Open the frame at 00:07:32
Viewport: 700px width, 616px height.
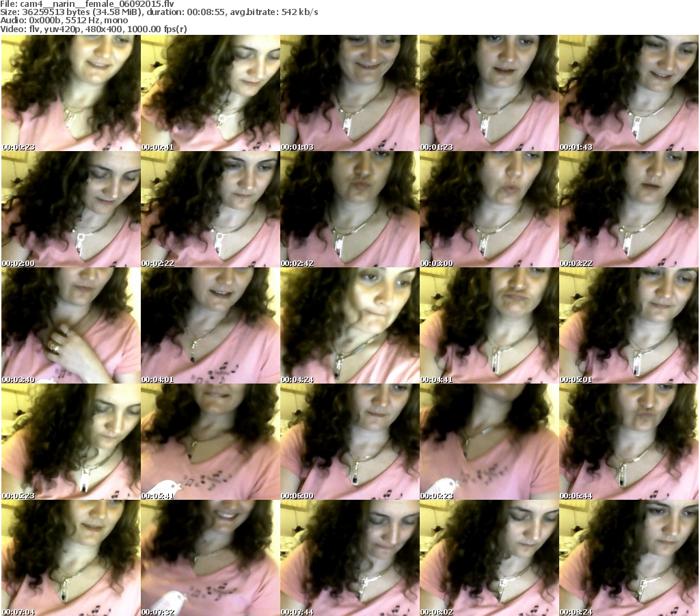211,558
